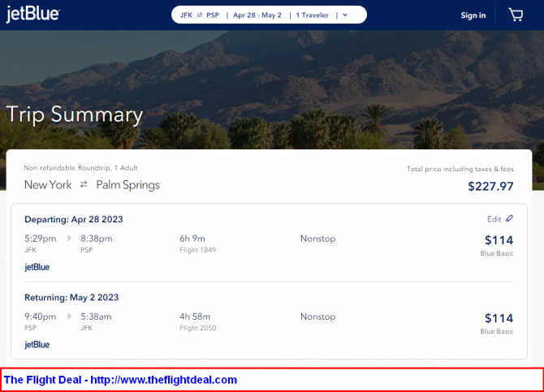Click the returning flight arrow icon after 9:40pm
The image size is (544, 392).
(x=69, y=317)
